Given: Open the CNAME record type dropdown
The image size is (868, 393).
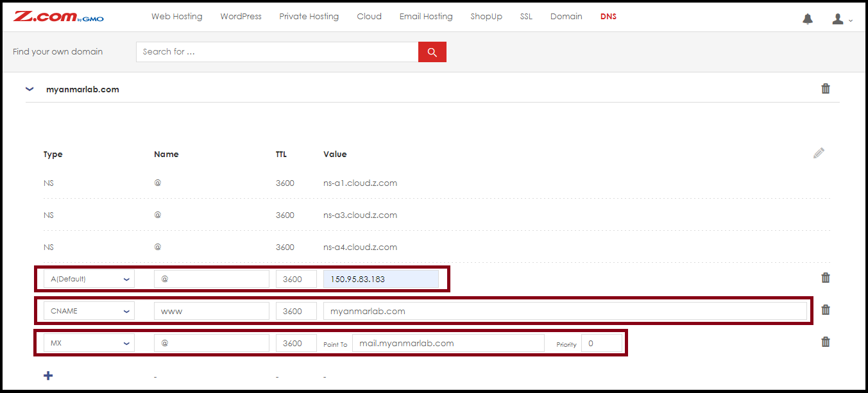Looking at the screenshot, I should [x=89, y=311].
